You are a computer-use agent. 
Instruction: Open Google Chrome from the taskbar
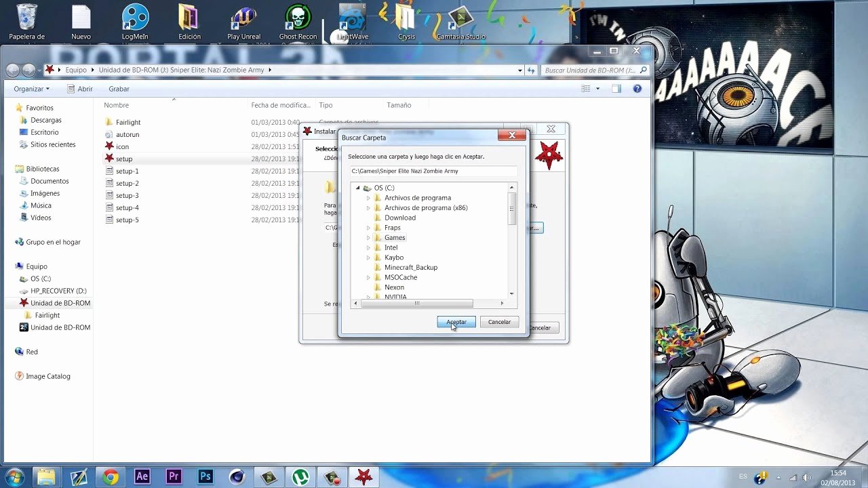(111, 477)
